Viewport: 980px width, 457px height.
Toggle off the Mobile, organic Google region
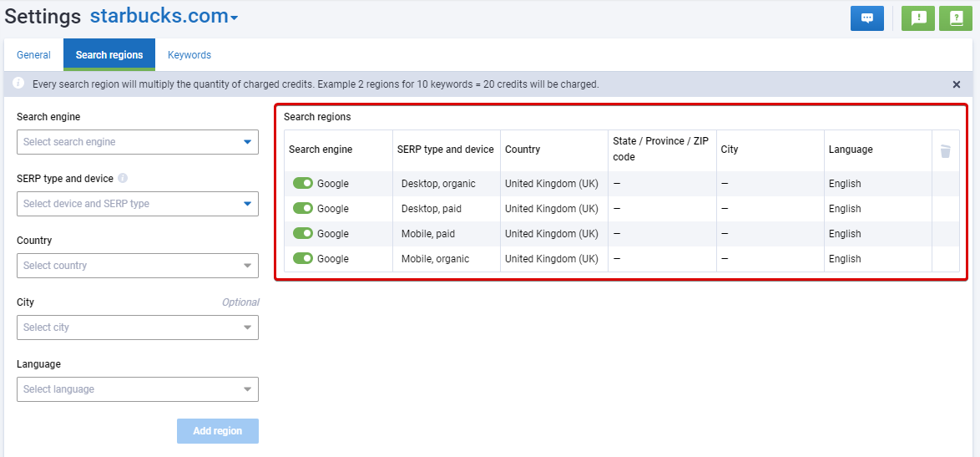coord(303,258)
